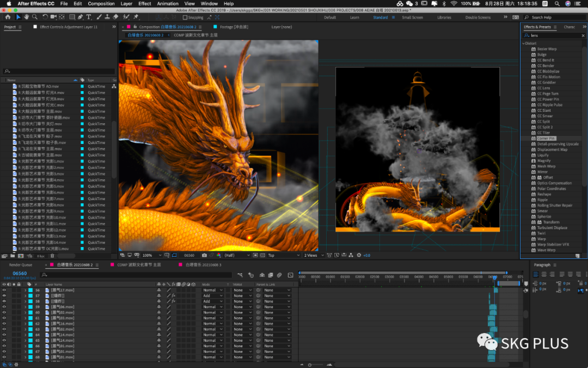Hide layer 56 using its eye icon

click(4, 290)
